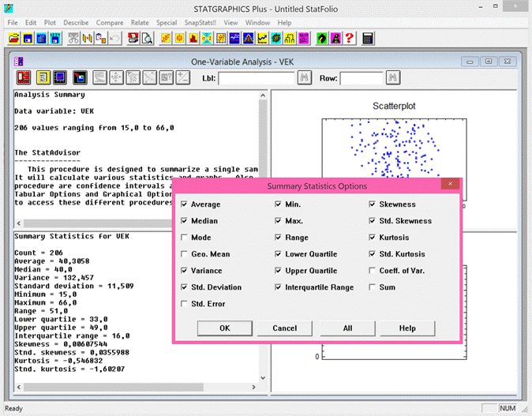This screenshot has width=532, height=416.
Task: Open the calculator icon
Action: pos(368,39)
